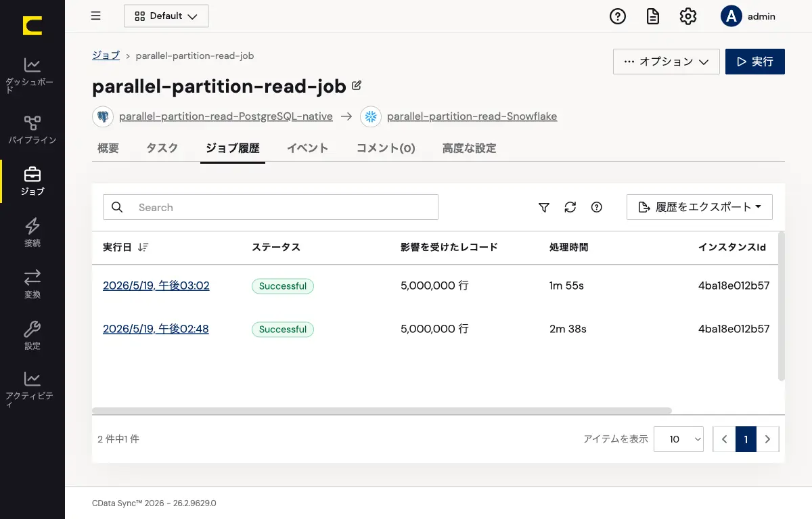Open Pipelines (パイプライン) in sidebar
This screenshot has width=812, height=519.
[x=32, y=130]
